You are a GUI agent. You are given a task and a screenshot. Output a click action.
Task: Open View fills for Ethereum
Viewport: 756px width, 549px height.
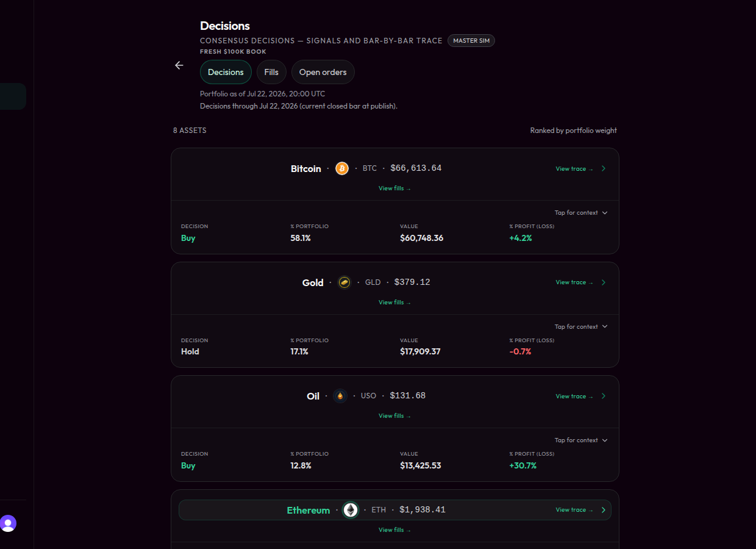coord(394,530)
